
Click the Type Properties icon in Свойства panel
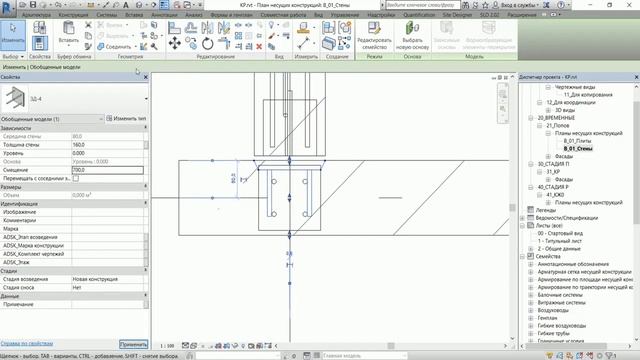[40, 28]
